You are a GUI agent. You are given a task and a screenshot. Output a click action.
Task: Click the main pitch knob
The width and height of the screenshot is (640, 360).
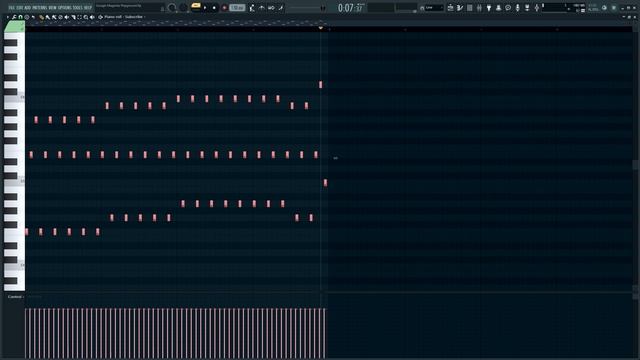[x=183, y=7]
